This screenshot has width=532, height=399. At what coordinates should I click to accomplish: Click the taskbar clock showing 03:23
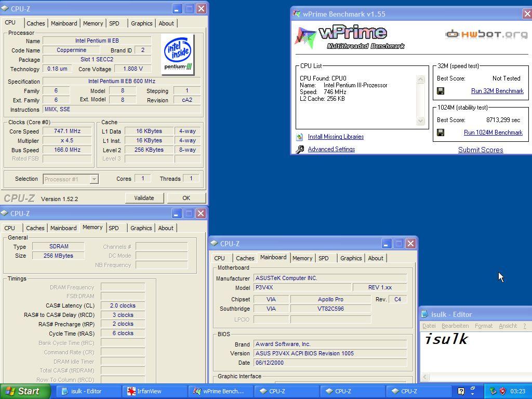pos(517,391)
